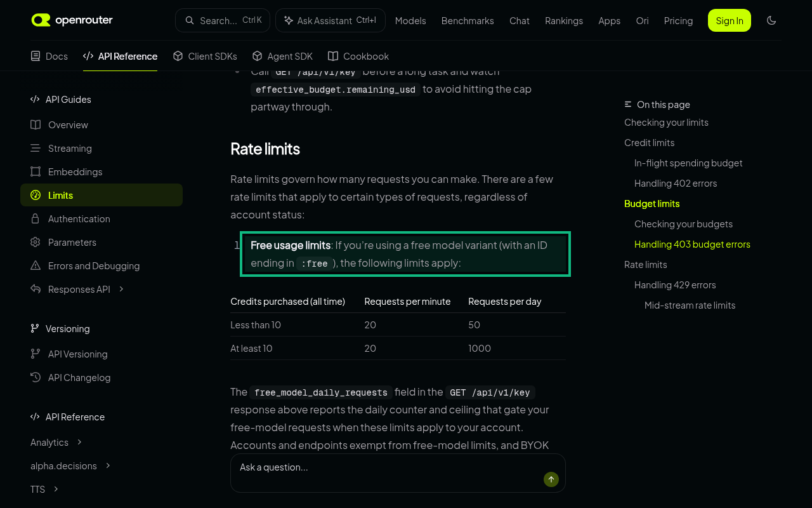Viewport: 812px width, 508px height.
Task: Expand the alpha.decisions section
Action: pyautogui.click(x=108, y=465)
